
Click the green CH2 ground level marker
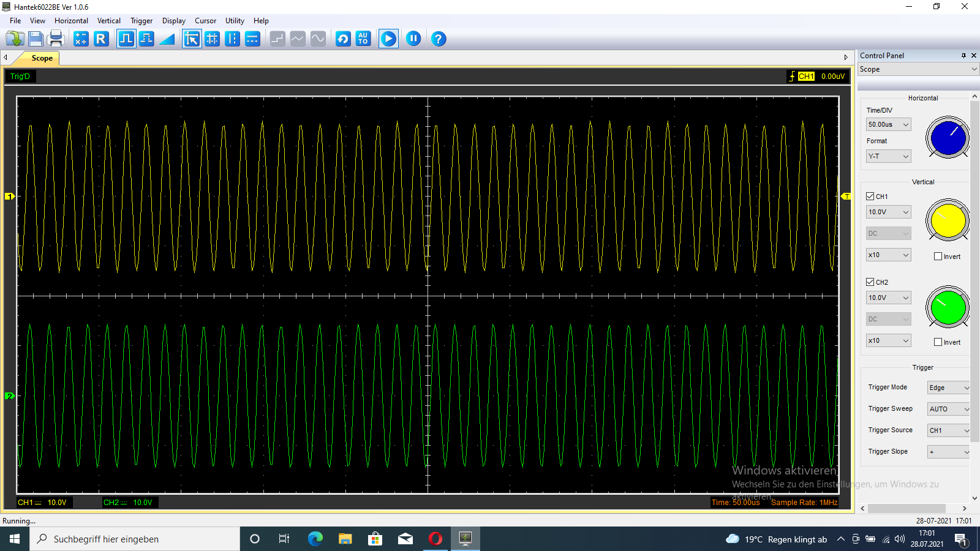pyautogui.click(x=10, y=396)
